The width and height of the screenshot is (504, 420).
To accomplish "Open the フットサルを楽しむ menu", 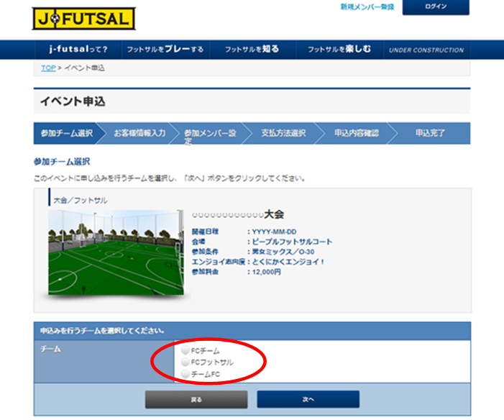I will pos(339,50).
